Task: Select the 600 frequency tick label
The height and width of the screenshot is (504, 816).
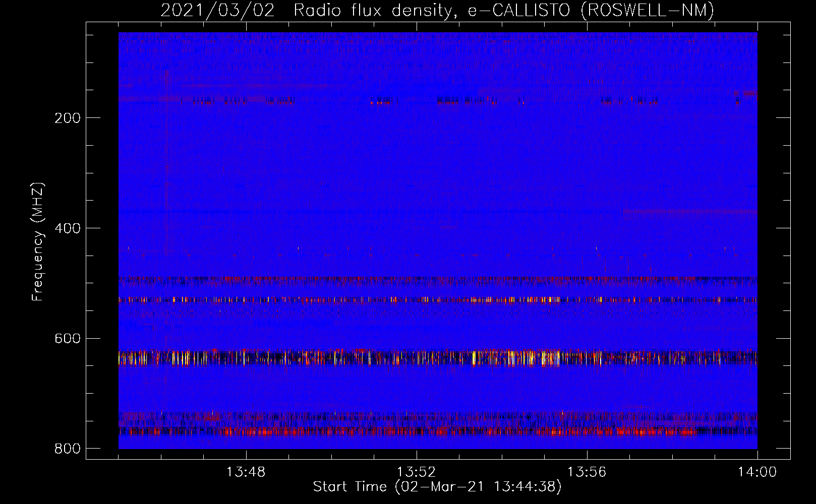Action: [x=68, y=338]
